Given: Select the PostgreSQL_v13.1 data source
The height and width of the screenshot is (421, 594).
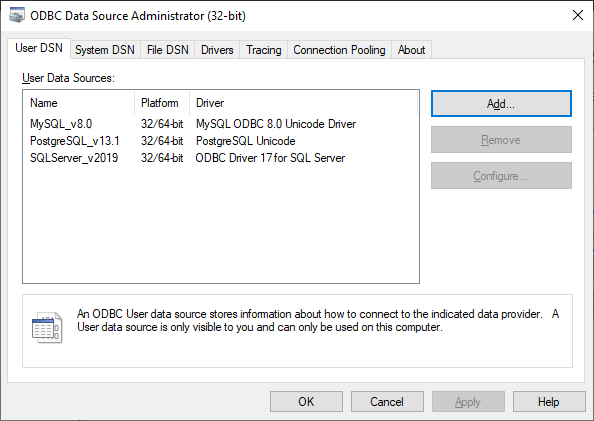Looking at the screenshot, I should pos(75,141).
